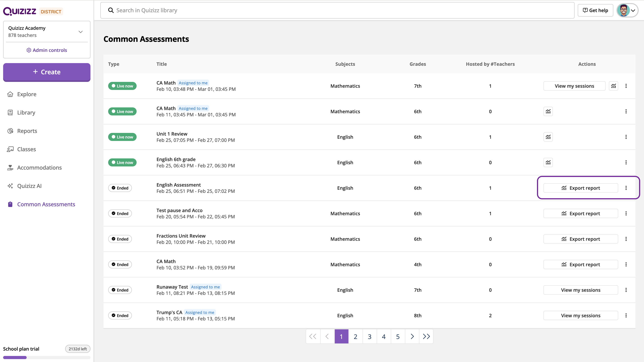
Task: Export report for English Assessment
Action: point(580,188)
